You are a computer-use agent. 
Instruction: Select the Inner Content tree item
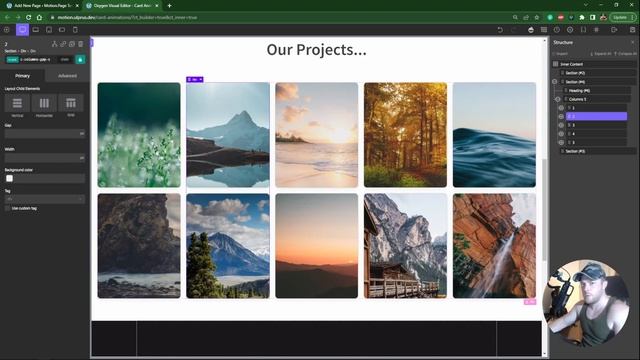coord(594,64)
